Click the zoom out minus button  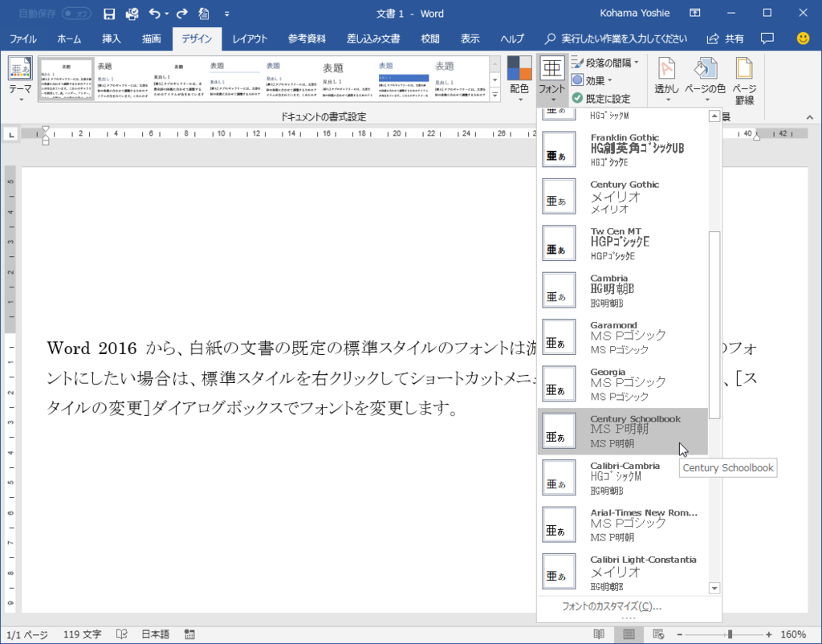coord(679,634)
